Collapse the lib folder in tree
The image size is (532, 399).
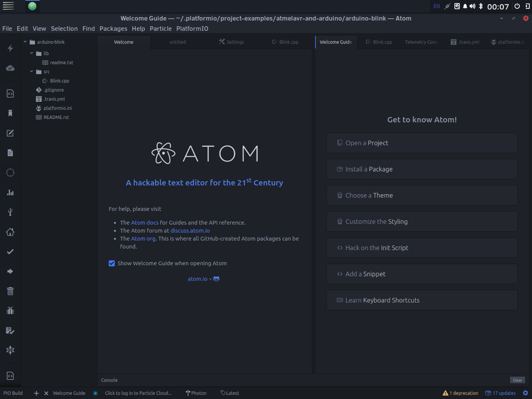pyautogui.click(x=32, y=53)
